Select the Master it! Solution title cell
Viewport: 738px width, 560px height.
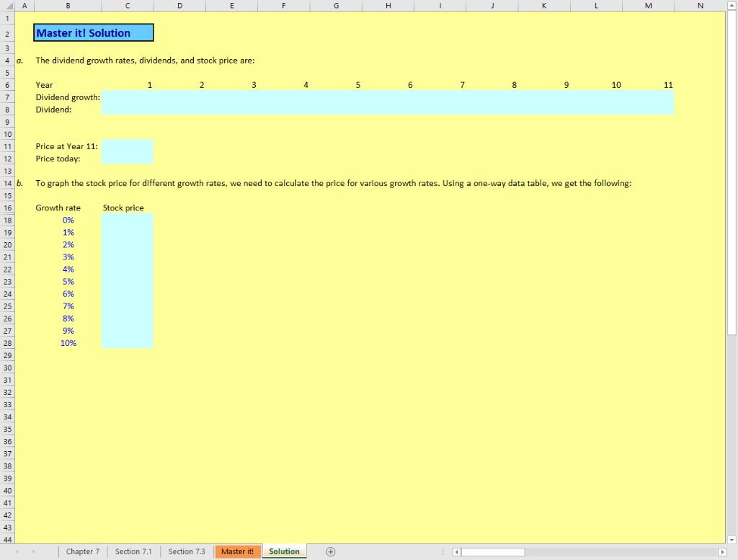(x=92, y=32)
